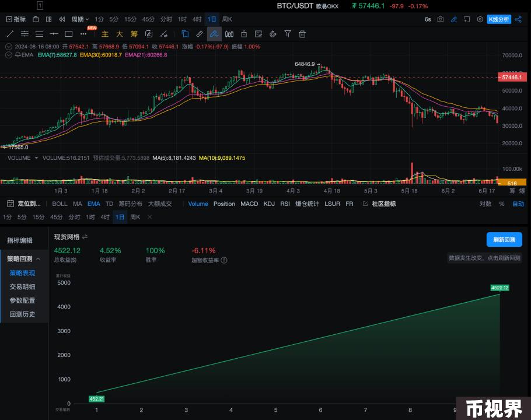Click the lock drawings icon

tap(244, 34)
